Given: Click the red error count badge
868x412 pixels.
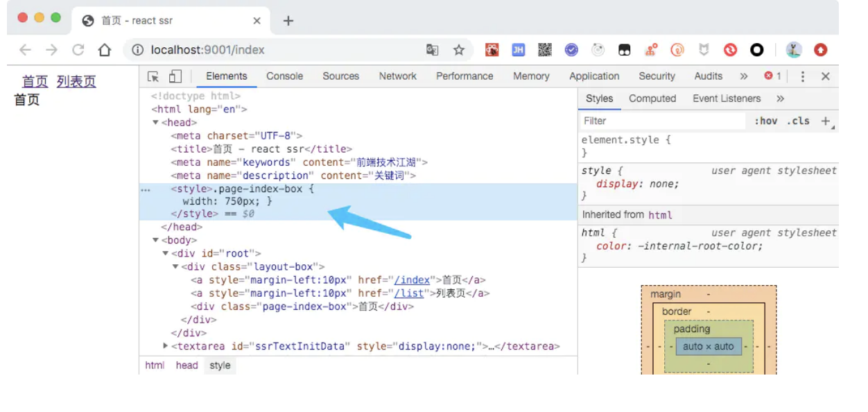Looking at the screenshot, I should coord(772,76).
